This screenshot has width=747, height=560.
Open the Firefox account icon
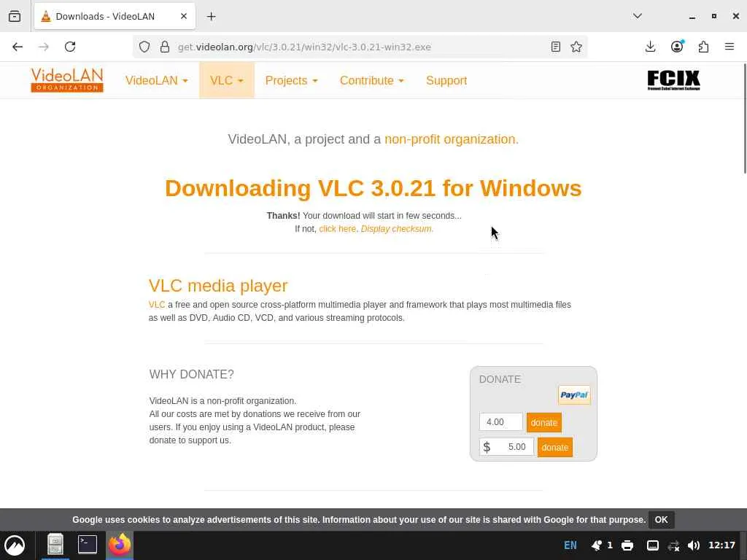[x=677, y=46]
